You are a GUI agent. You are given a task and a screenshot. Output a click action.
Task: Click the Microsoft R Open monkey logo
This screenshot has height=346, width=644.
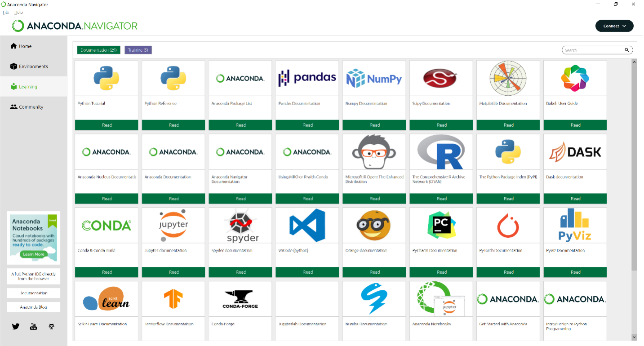(374, 152)
